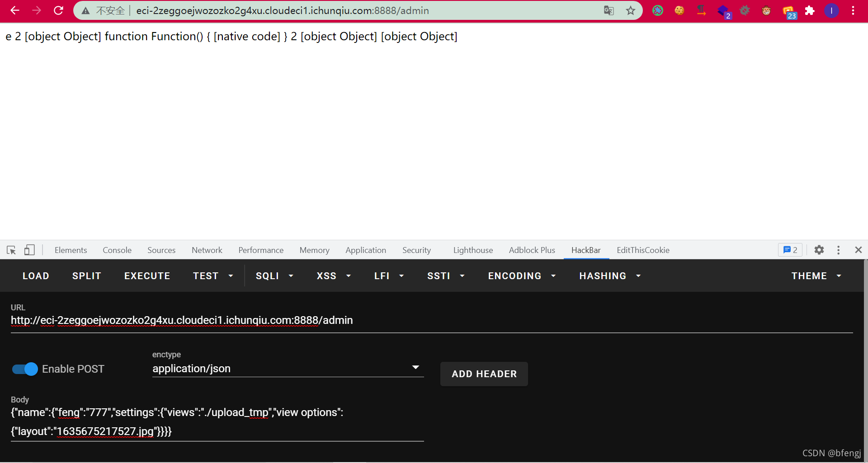Switch to the Security tab
The width and height of the screenshot is (868, 463).
[416, 250]
